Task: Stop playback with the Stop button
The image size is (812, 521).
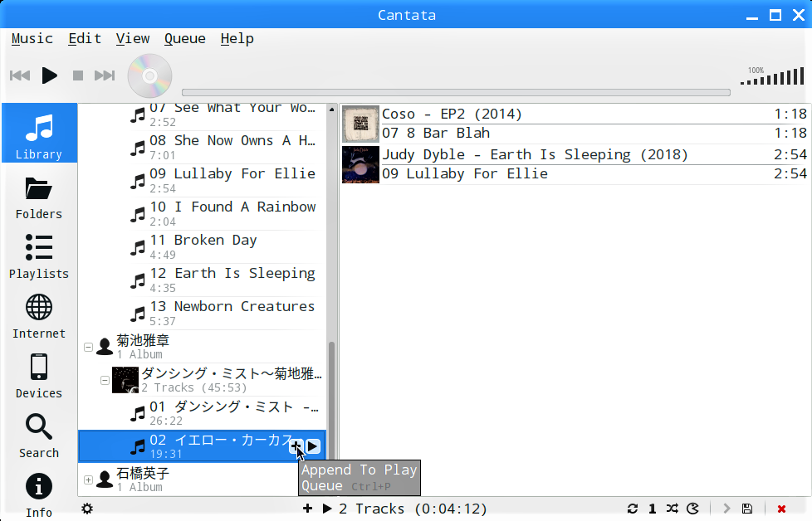Action: (78, 75)
